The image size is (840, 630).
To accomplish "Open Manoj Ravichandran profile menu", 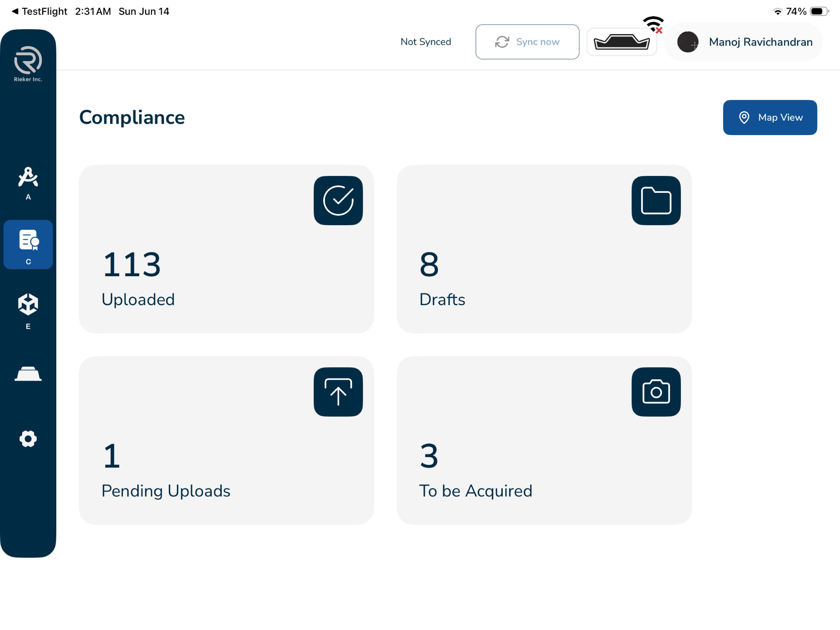I will click(744, 42).
